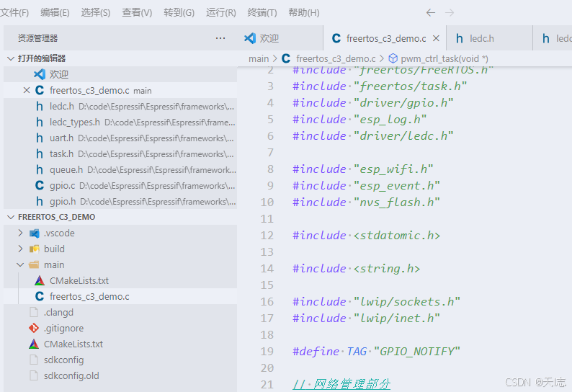Go forward with the right arrow

click(x=450, y=13)
